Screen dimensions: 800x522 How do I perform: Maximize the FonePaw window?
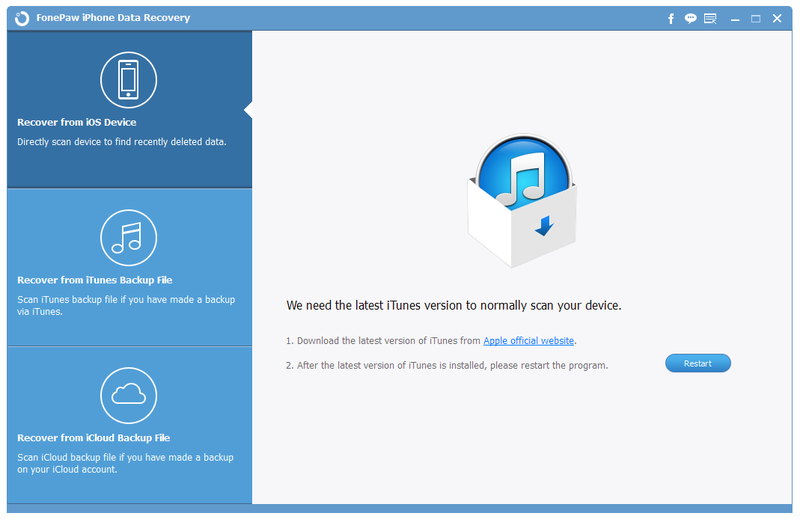(756, 19)
